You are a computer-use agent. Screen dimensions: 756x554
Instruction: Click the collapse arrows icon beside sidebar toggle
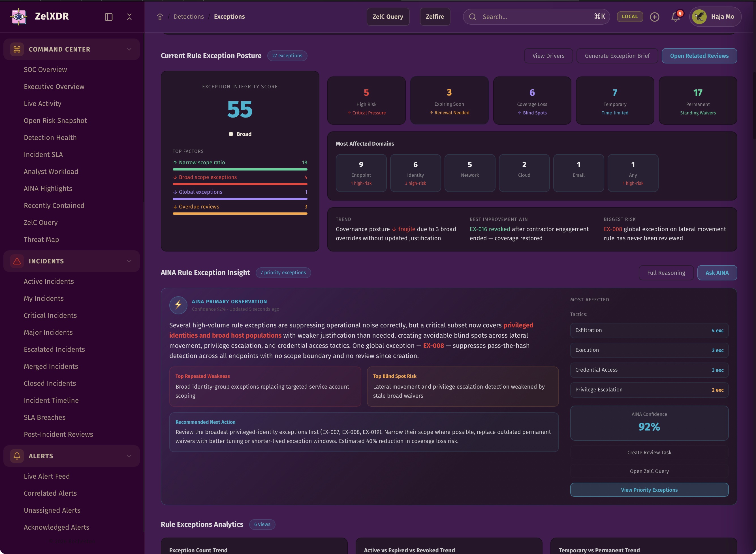point(129,17)
